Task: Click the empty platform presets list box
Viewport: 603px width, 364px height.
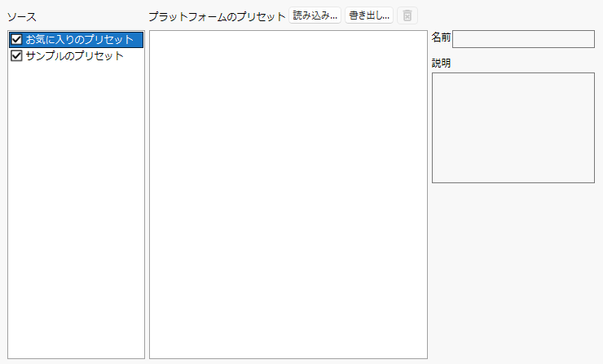Action: click(x=288, y=195)
